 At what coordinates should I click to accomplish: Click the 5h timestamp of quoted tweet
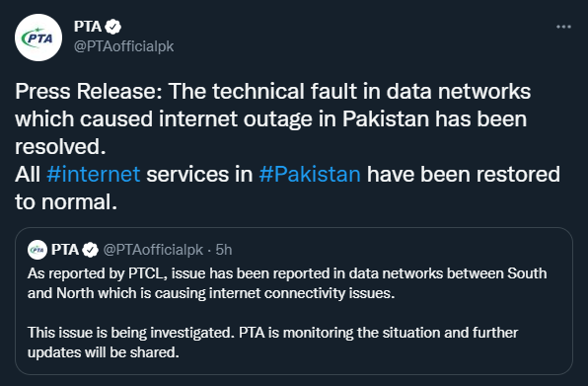pyautogui.click(x=224, y=250)
